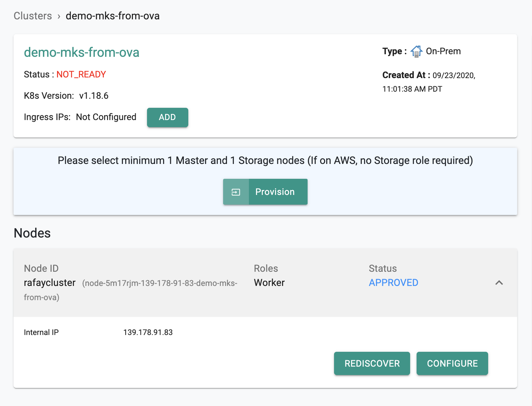
Task: Click the demo-mks-from-ova breadcrumb text
Action: tap(113, 16)
